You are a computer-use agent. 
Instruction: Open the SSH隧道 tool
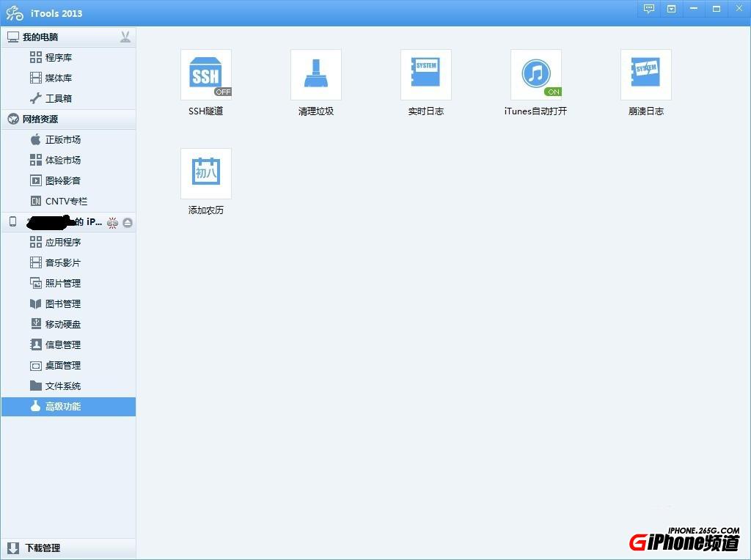(205, 81)
